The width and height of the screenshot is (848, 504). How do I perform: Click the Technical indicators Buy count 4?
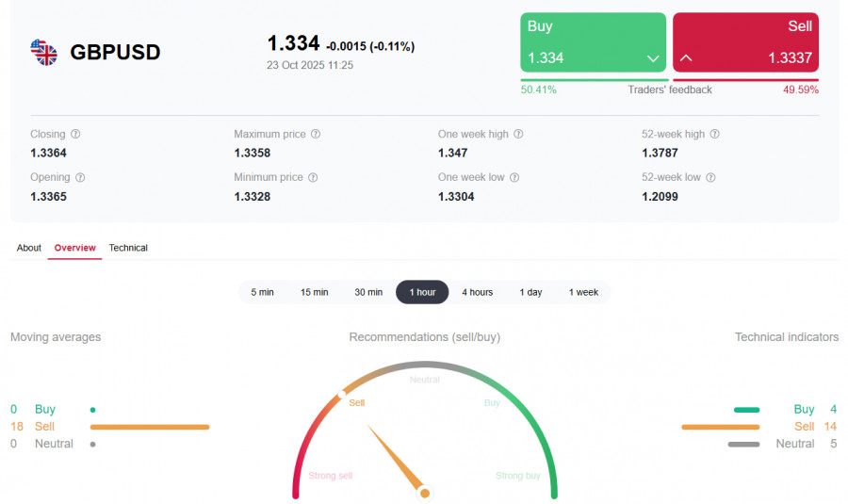point(834,410)
